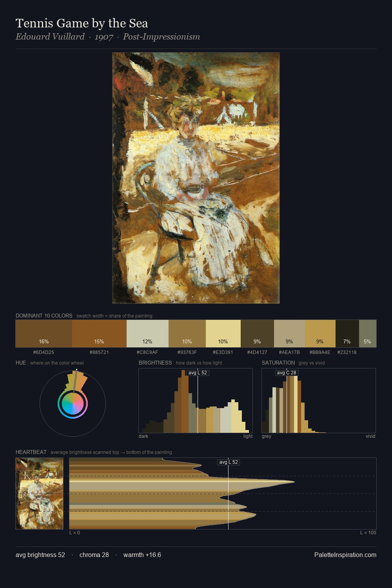392x588 pixels.
Task: Click the title 'Tennis Game by the Sea'
Action: (x=82, y=24)
